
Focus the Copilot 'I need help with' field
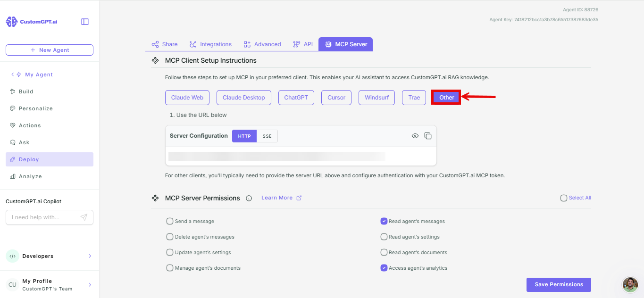point(50,217)
